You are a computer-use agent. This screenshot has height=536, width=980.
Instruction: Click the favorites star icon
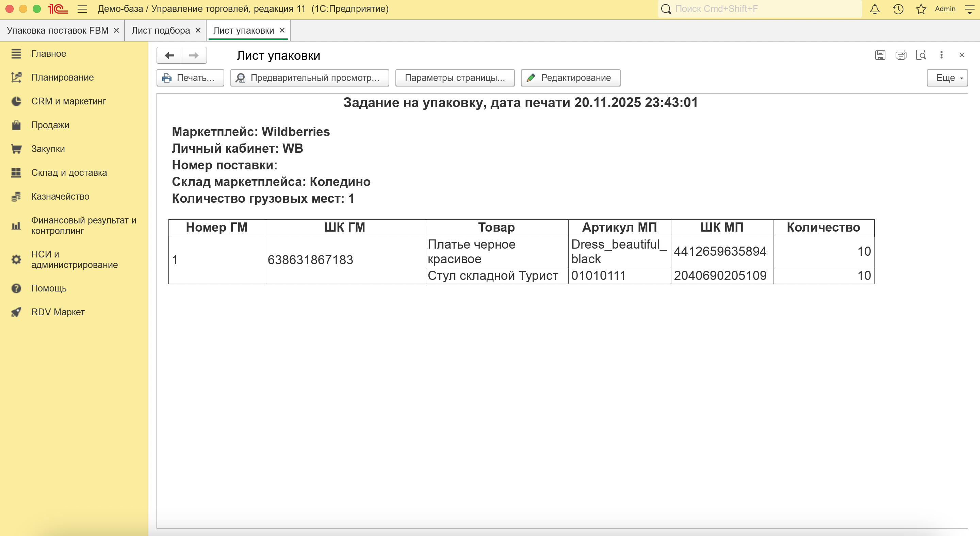click(921, 9)
